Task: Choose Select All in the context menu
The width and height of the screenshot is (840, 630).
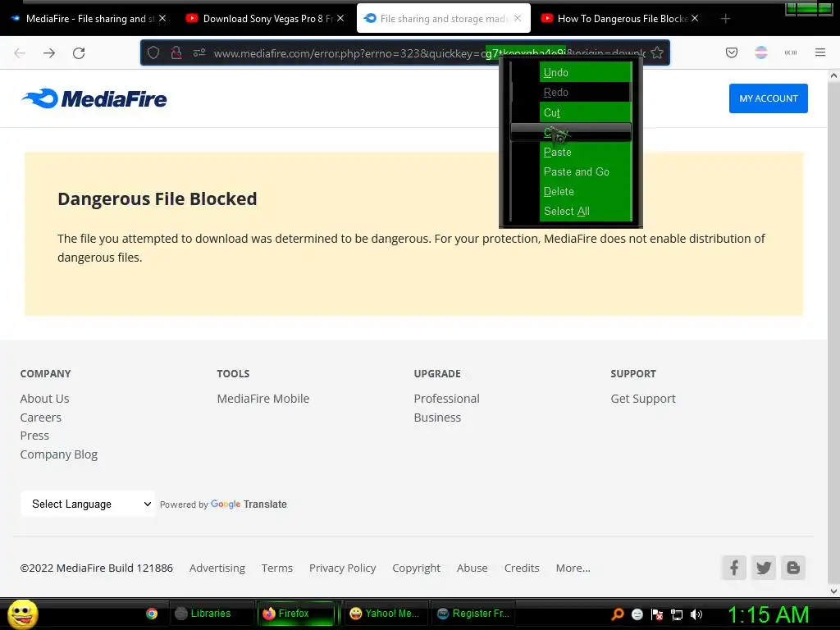Action: (571, 211)
